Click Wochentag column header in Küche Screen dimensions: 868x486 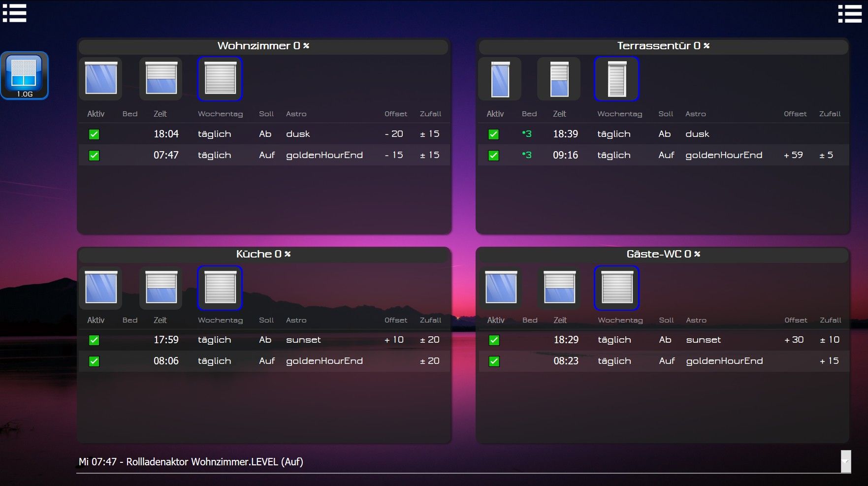click(221, 320)
